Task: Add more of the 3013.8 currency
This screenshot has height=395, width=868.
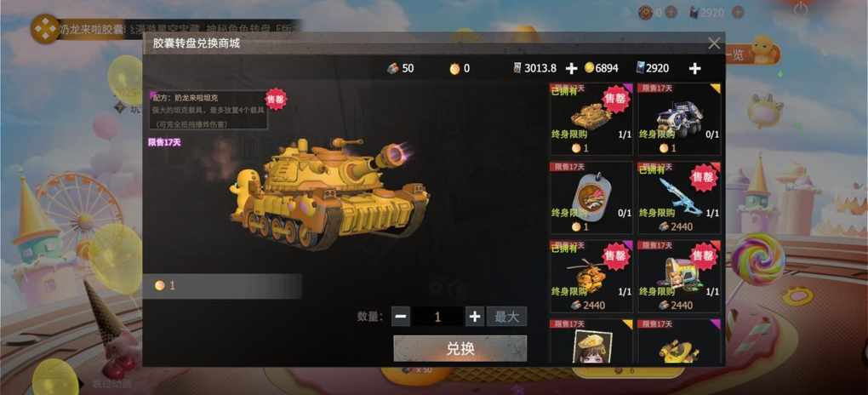Action: tap(571, 68)
